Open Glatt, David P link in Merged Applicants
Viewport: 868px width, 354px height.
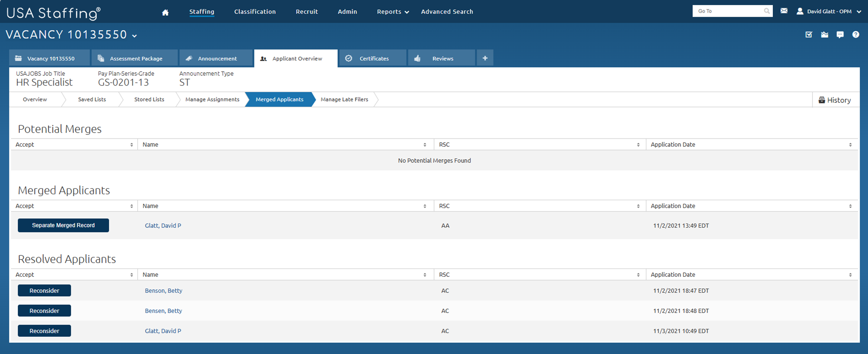(163, 226)
